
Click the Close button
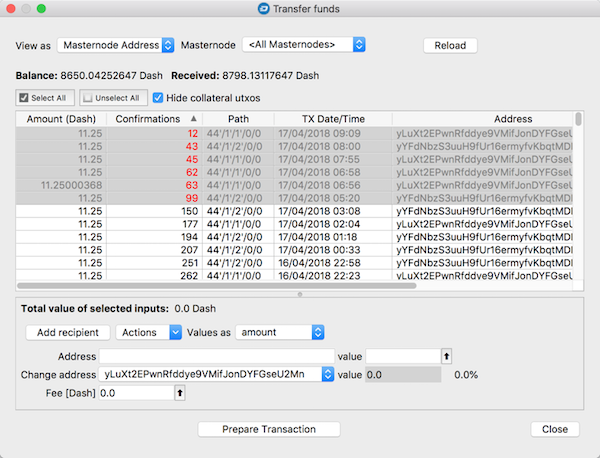[x=554, y=429]
